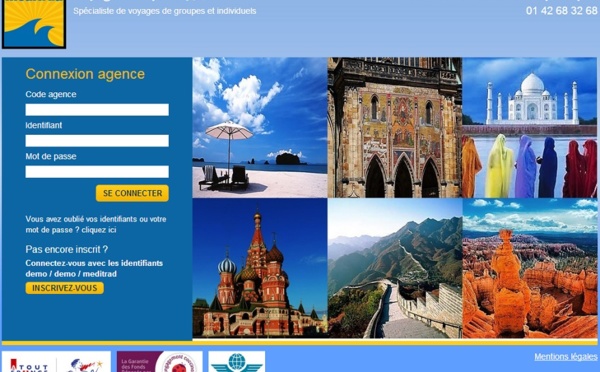Open the Atout France logo badge
600x372 pixels.
(x=56, y=362)
